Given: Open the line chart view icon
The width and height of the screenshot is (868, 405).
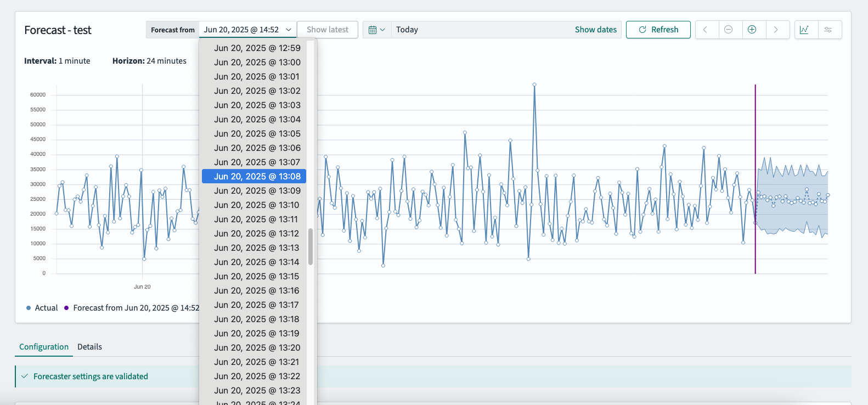Looking at the screenshot, I should tap(804, 30).
